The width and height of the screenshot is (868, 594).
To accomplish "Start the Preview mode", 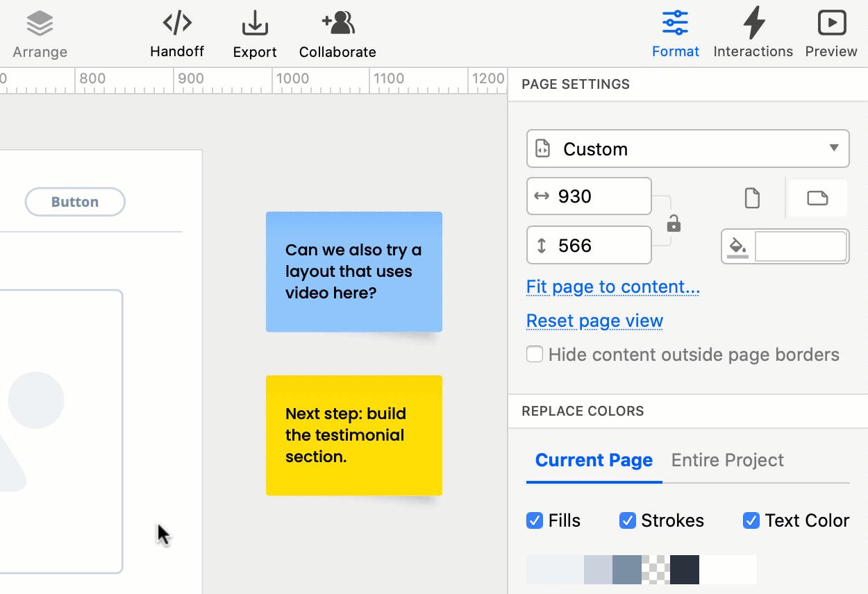I will tap(831, 31).
